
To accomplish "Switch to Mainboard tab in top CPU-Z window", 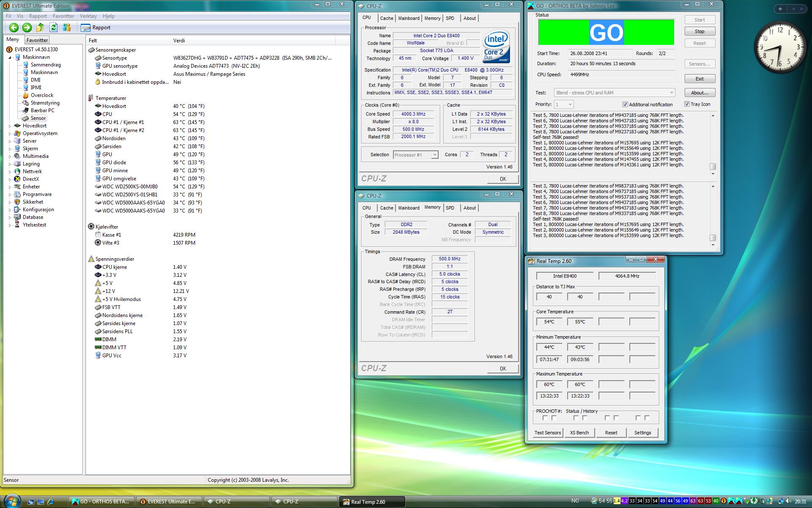I will click(x=409, y=18).
